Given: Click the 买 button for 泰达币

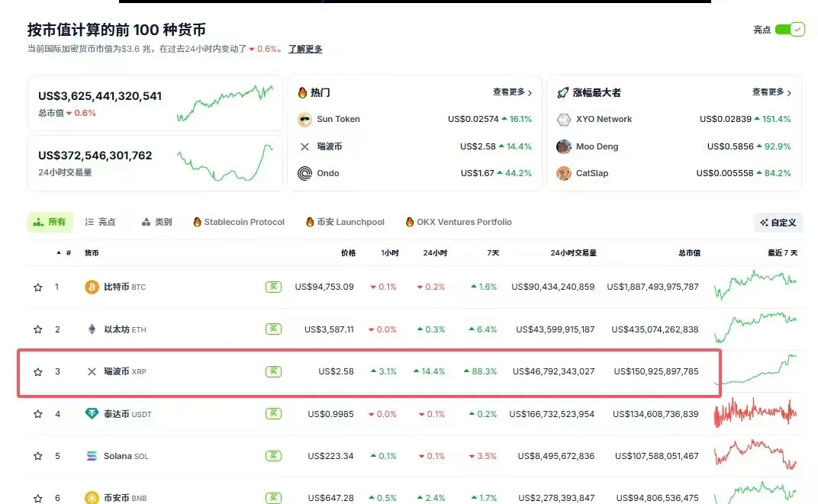Looking at the screenshot, I should point(273,414).
